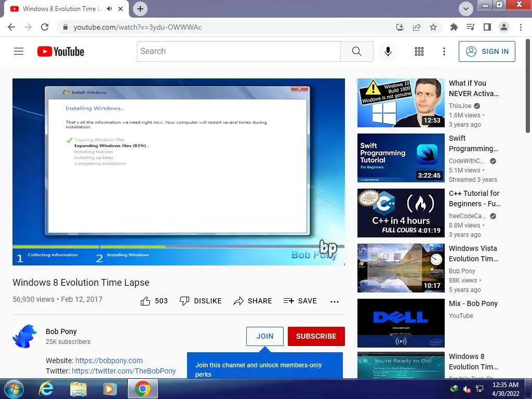Screen dimensions: 532x399
Task: Toggle Chrome side panel icon
Action: (x=487, y=27)
